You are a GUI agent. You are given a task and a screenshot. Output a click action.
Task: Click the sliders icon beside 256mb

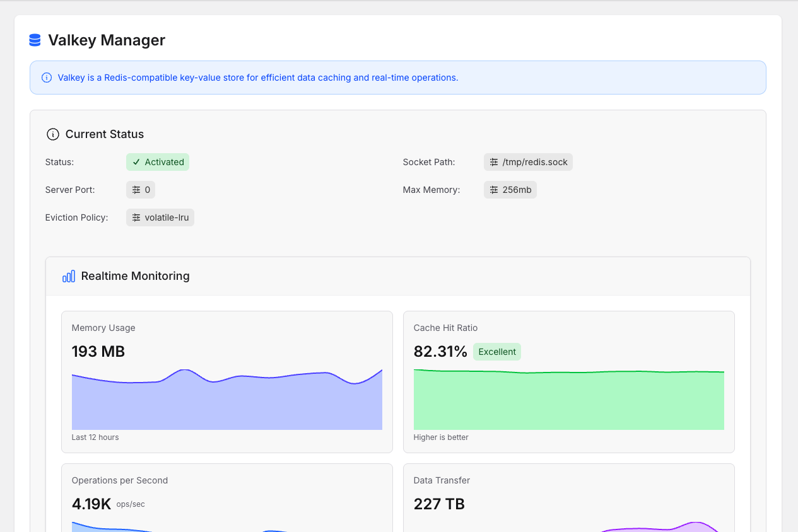494,190
